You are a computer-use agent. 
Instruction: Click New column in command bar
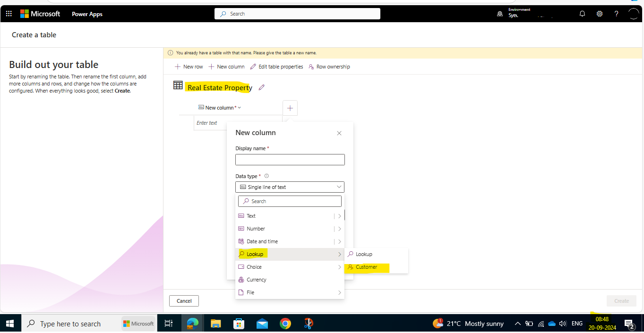(x=227, y=67)
